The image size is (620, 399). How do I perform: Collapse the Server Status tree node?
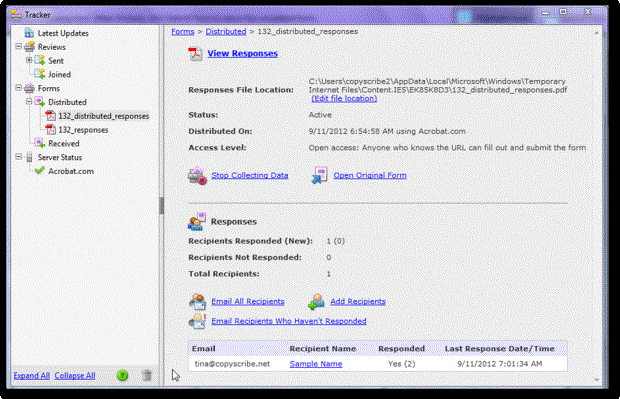(x=18, y=157)
